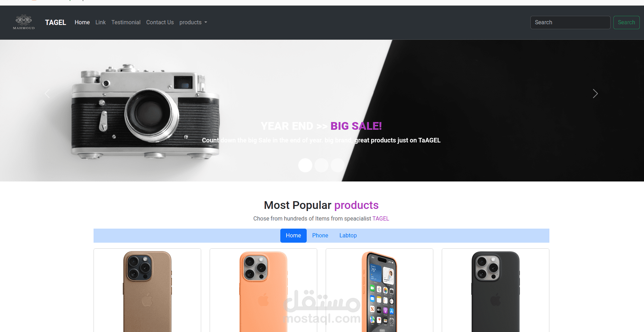Click the TAGEL brand name
The image size is (644, 332).
56,22
